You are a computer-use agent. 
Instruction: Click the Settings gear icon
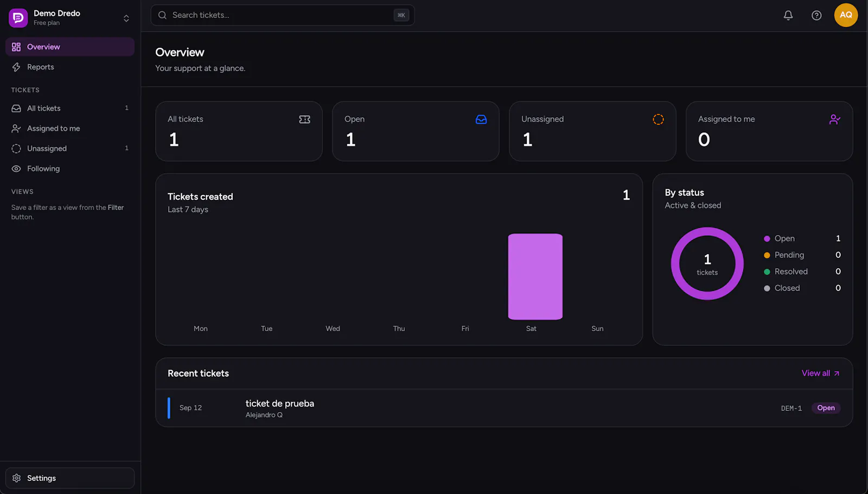[x=16, y=478]
